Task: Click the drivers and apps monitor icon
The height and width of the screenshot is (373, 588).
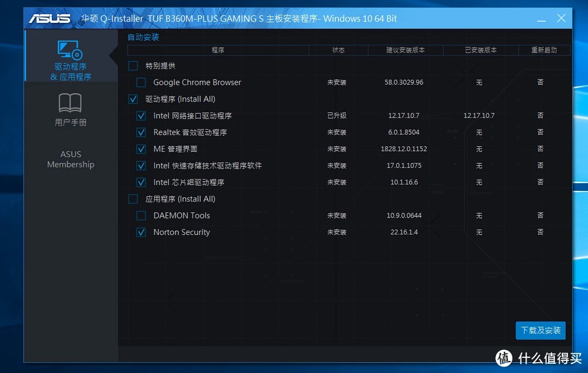Action: [70, 49]
